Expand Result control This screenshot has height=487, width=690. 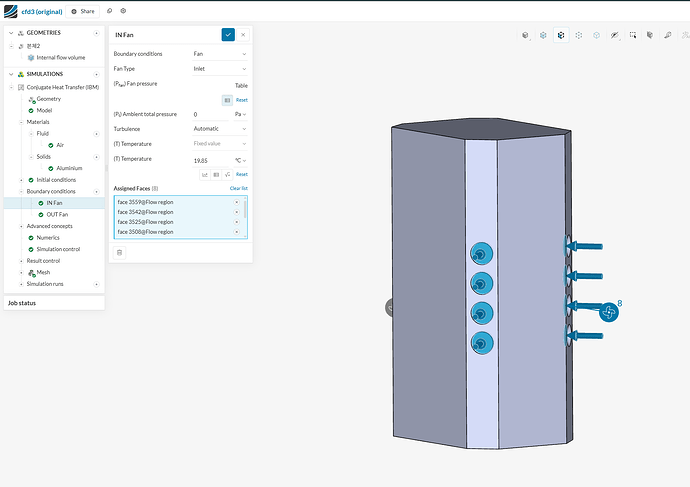pos(21,261)
